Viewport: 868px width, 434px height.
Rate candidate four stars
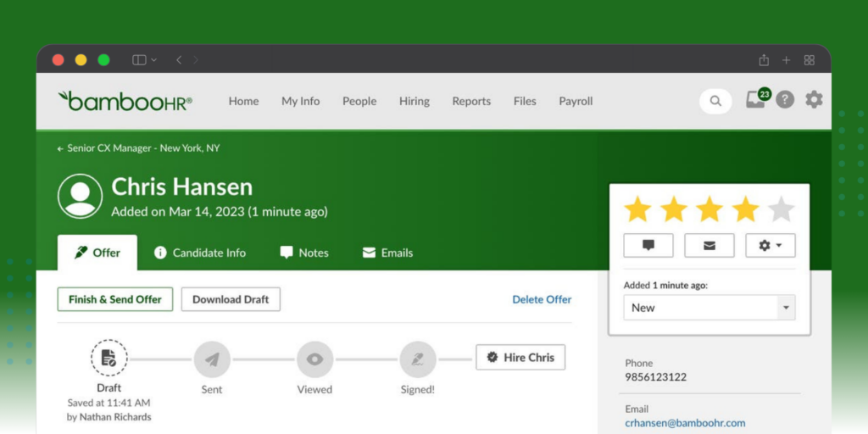746,209
